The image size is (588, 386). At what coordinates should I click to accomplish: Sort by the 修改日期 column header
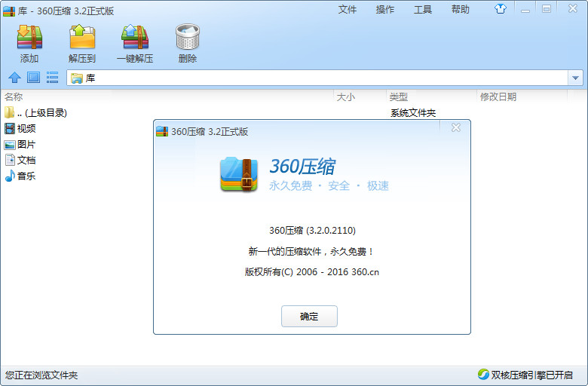click(498, 97)
